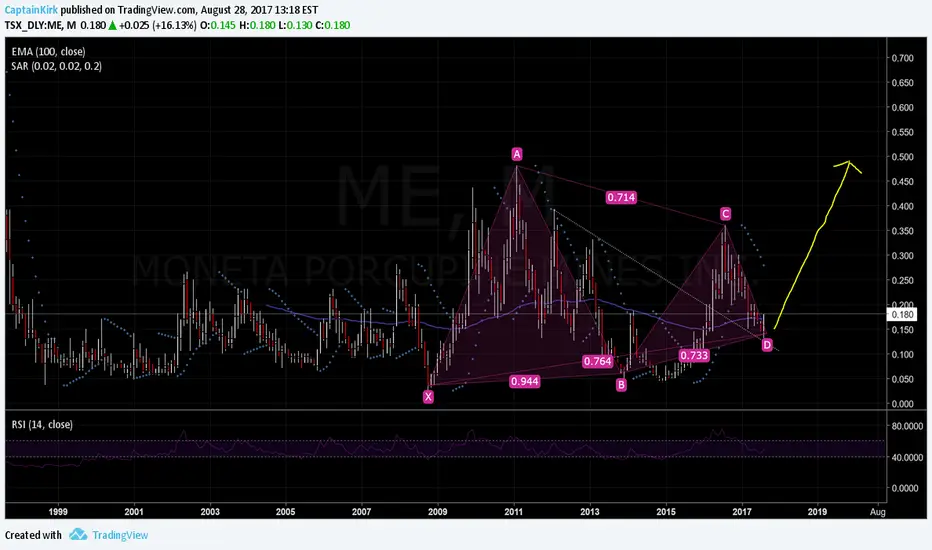The width and height of the screenshot is (932, 550).
Task: Click the August 28, 2017 13:18 EST publish date
Action: pyautogui.click(x=259, y=10)
